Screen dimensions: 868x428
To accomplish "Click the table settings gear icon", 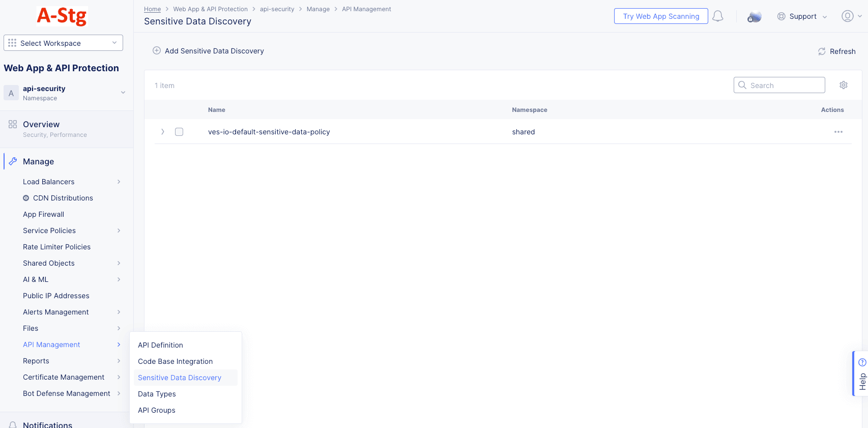I will click(844, 85).
